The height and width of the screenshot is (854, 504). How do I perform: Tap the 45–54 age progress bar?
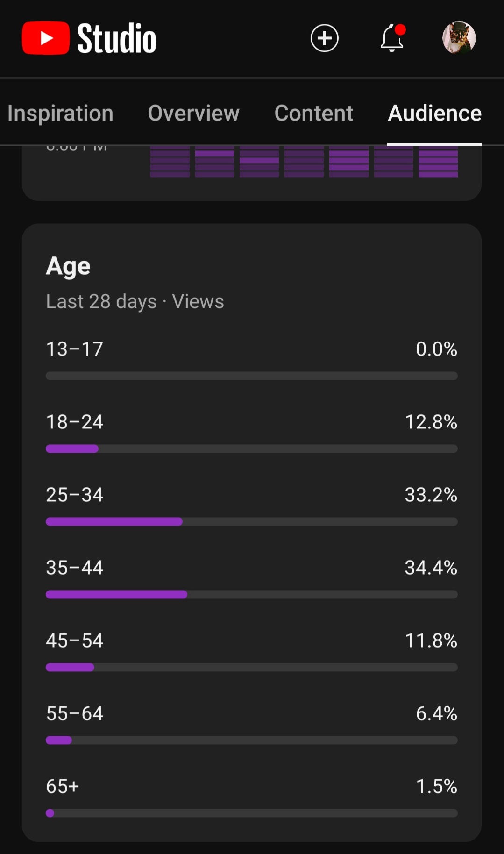pos(251,668)
